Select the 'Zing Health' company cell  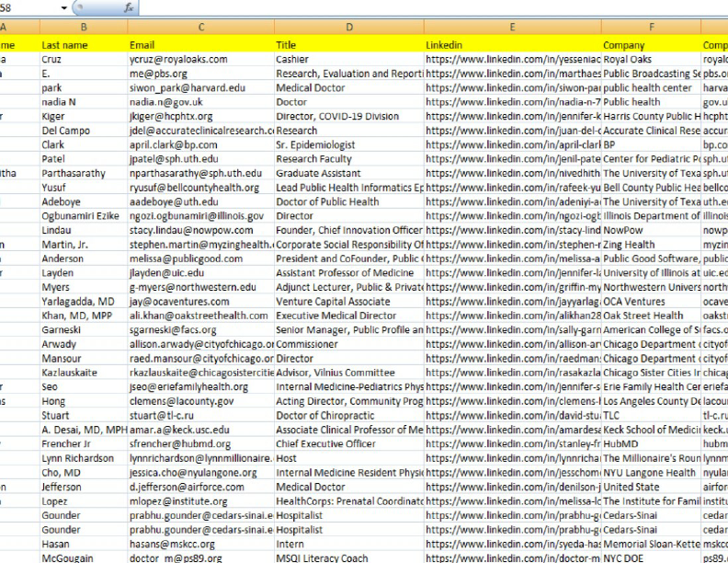pos(652,245)
